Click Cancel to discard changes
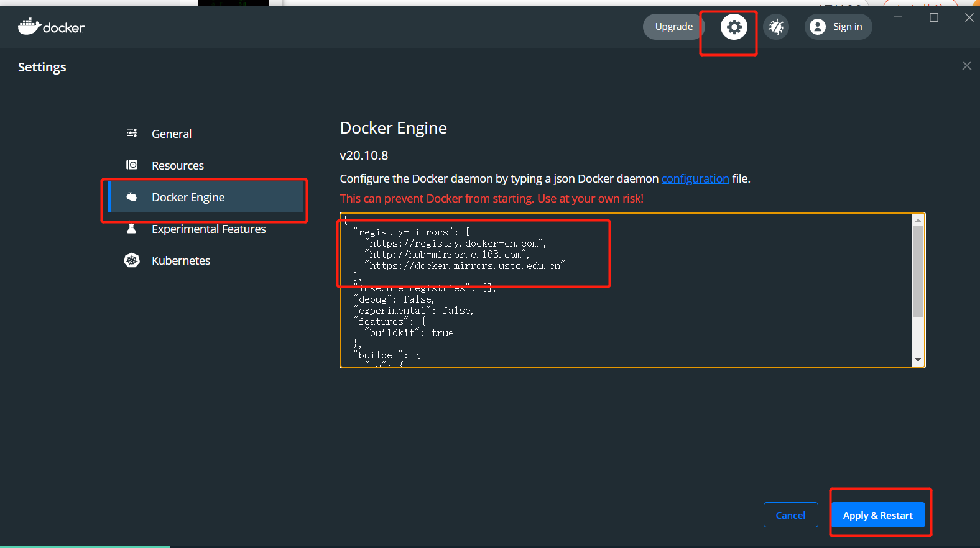The image size is (980, 548). 790,515
